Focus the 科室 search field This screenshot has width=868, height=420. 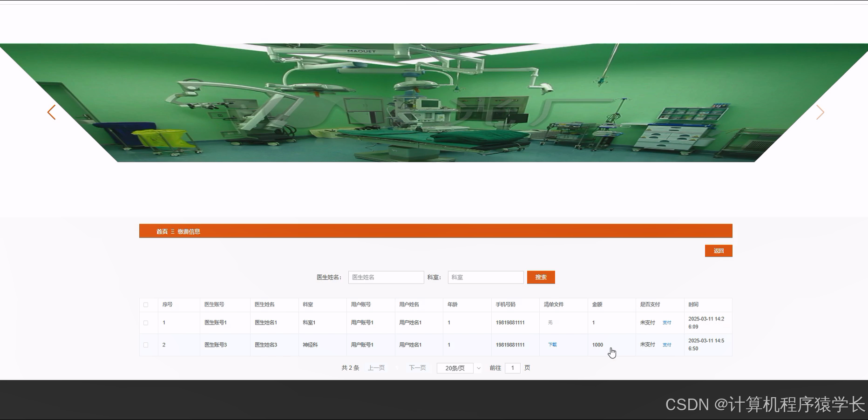pyautogui.click(x=486, y=277)
